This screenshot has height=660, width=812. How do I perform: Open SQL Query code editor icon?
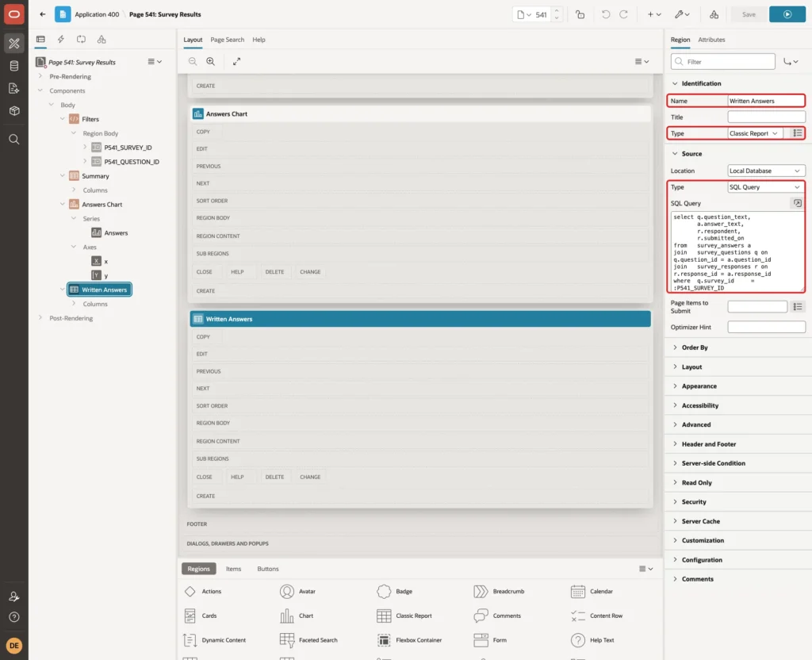pos(798,203)
